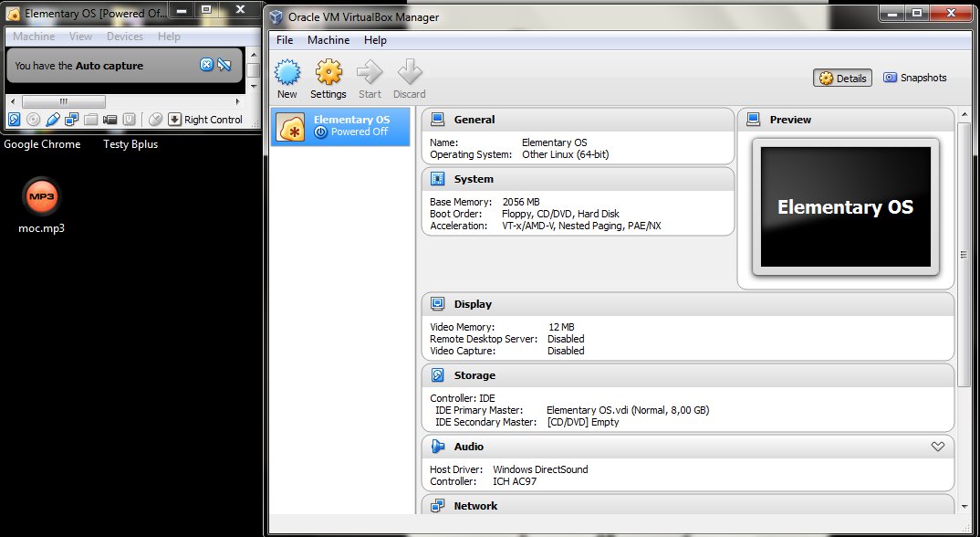This screenshot has width=980, height=537.
Task: Click the Elementary OS machine list icon
Action: point(291,126)
